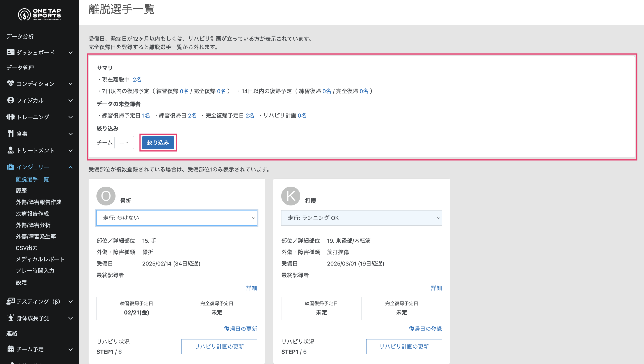Click 受傷日 2025/03/01 (19日経過) text
The width and height of the screenshot is (644, 364).
(356, 263)
